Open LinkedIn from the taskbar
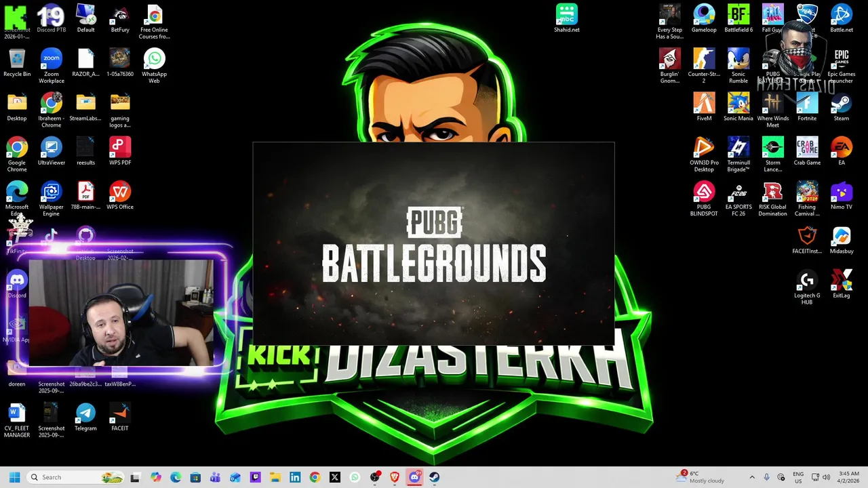Image resolution: width=868 pixels, height=488 pixels. pyautogui.click(x=295, y=477)
